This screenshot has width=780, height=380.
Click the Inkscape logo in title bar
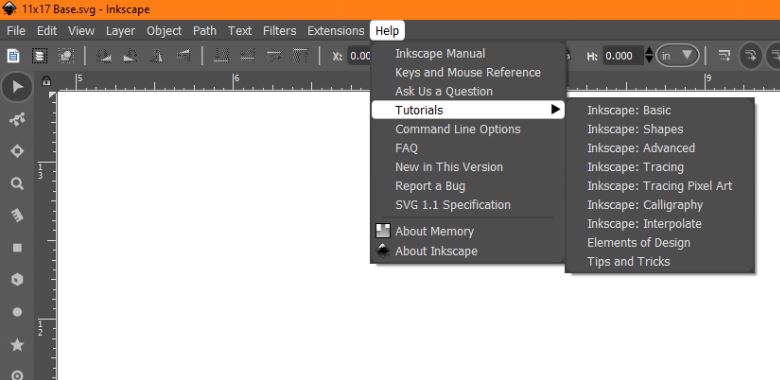pyautogui.click(x=9, y=9)
